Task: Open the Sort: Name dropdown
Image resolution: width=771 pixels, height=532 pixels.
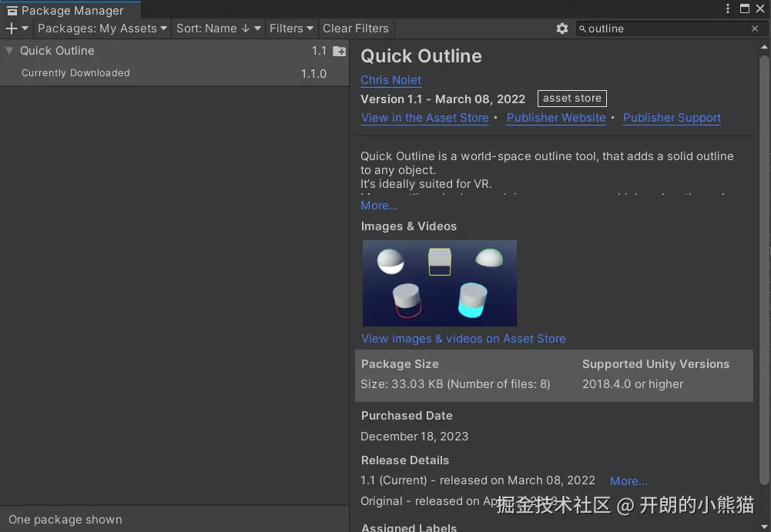Action: 218,28
